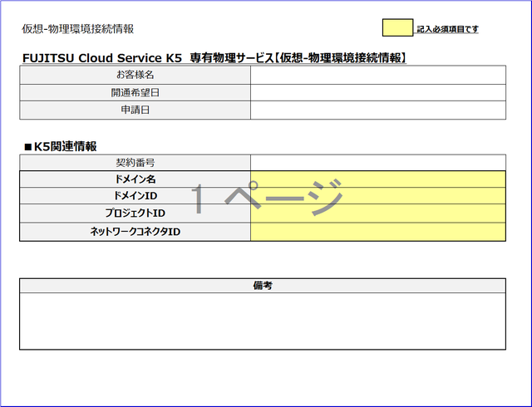532x407 pixels.
Task: Select the ドメイン名 label cell
Action: tap(135, 179)
